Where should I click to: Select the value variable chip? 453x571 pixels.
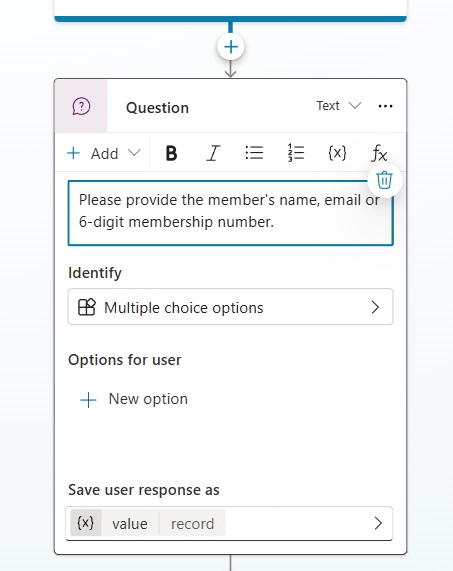click(x=130, y=524)
